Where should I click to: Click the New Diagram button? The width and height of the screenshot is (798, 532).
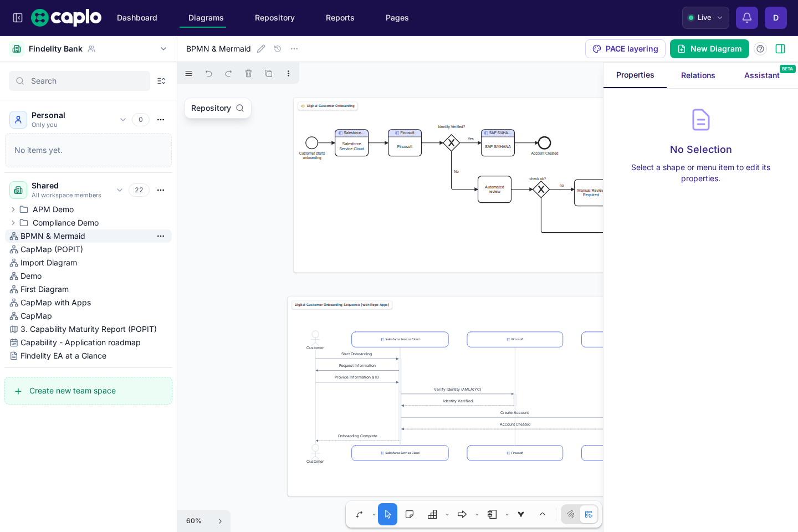point(709,49)
